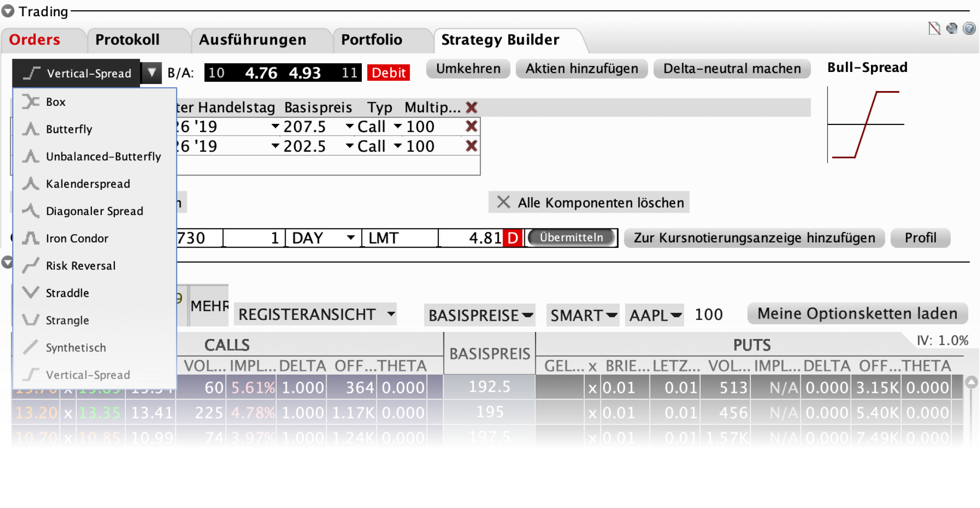Image resolution: width=980 pixels, height=508 pixels.
Task: Open the REGISTERANSICHT dropdown
Action: (x=316, y=314)
